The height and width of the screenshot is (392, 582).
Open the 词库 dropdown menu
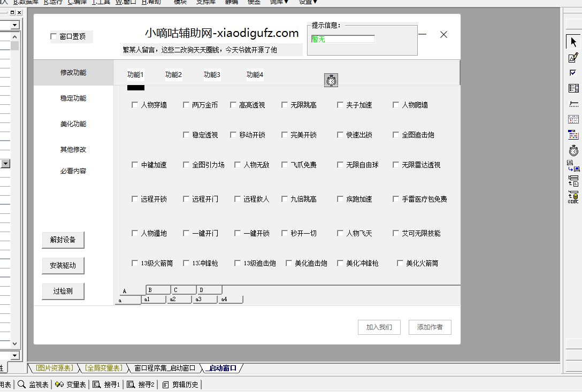pyautogui.click(x=279, y=2)
